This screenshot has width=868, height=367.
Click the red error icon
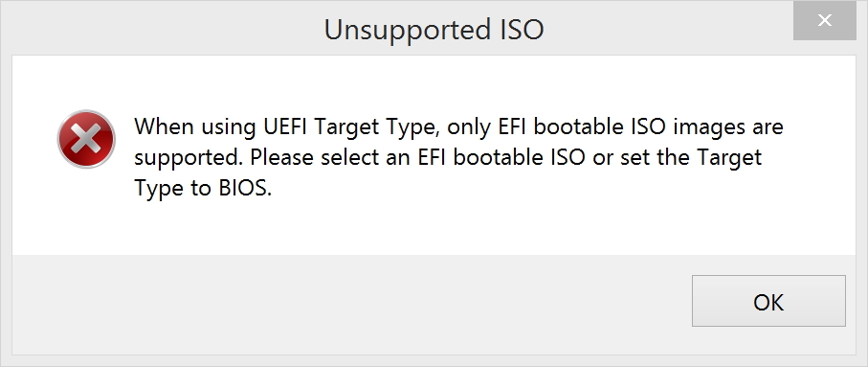[x=86, y=139]
